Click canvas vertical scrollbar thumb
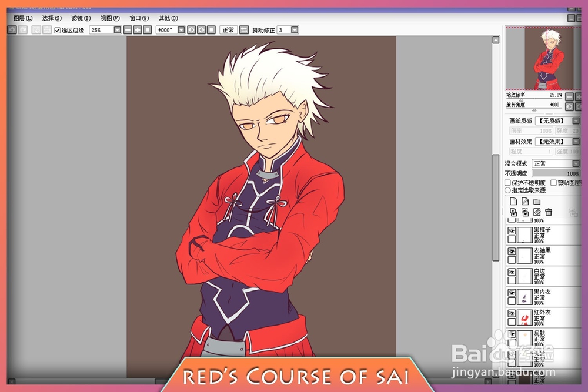588x392 pixels. (x=496, y=207)
